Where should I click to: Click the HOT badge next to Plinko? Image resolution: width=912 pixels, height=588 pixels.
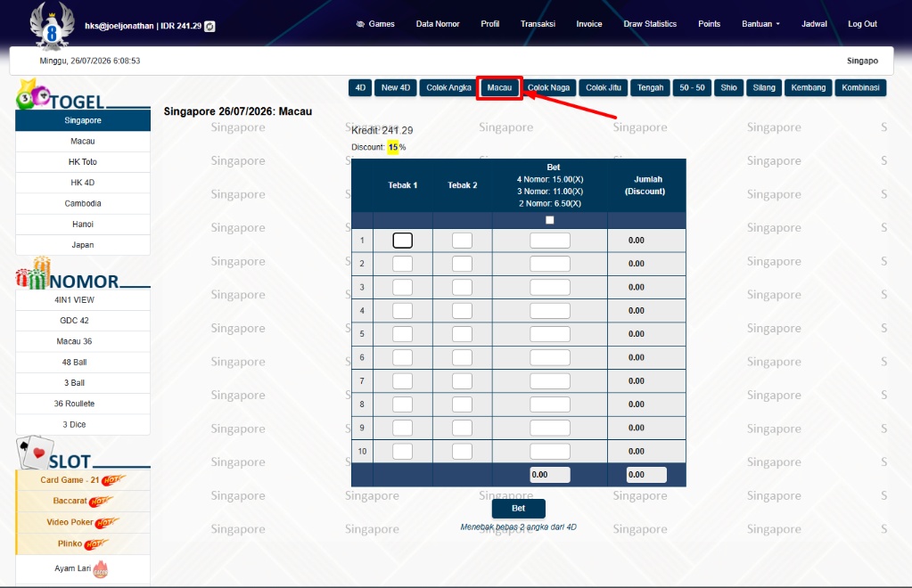pyautogui.click(x=95, y=543)
